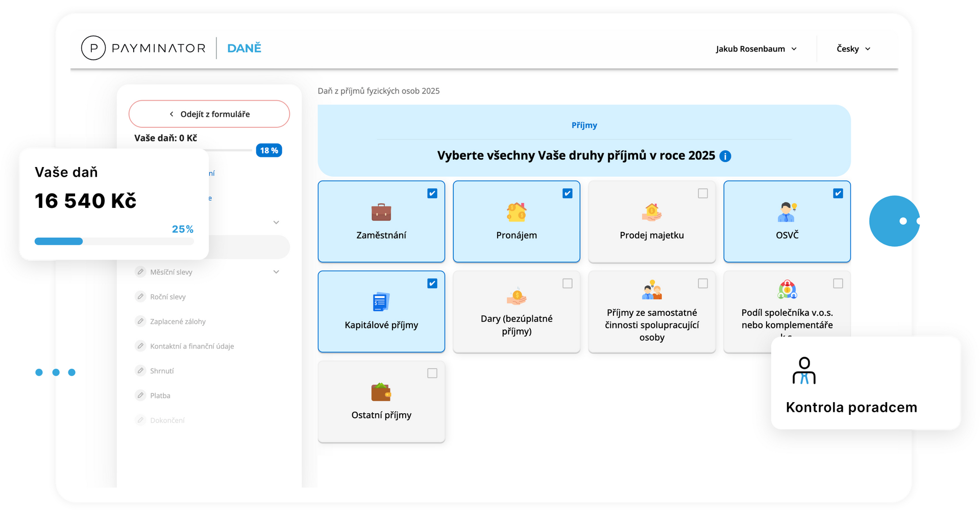
Task: Click the Payminator P logo icon
Action: pos(93,48)
